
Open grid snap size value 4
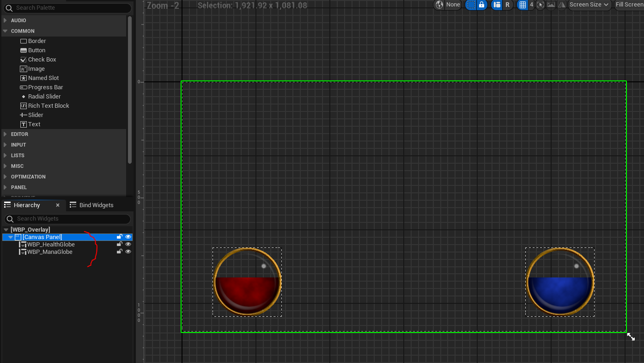531,5
